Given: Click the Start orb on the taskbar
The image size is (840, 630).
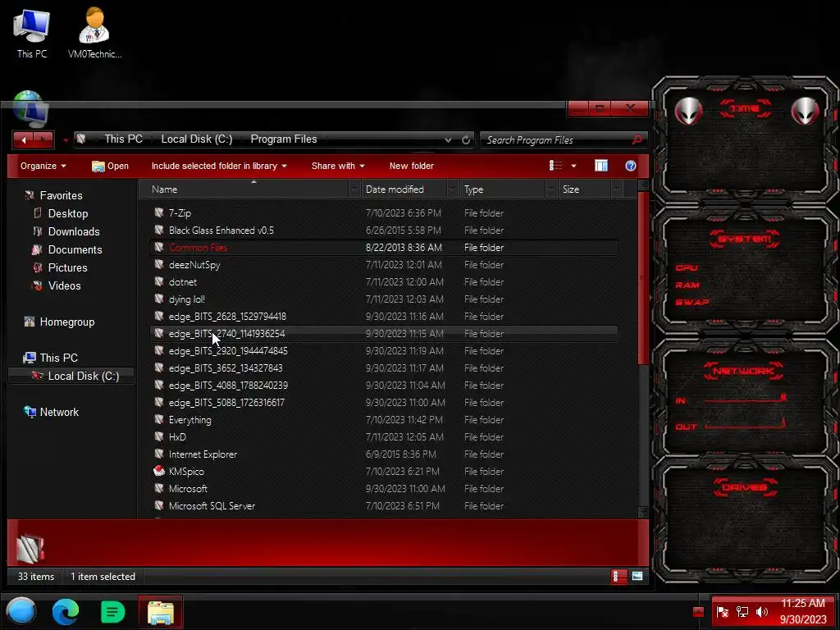Looking at the screenshot, I should tap(21, 611).
